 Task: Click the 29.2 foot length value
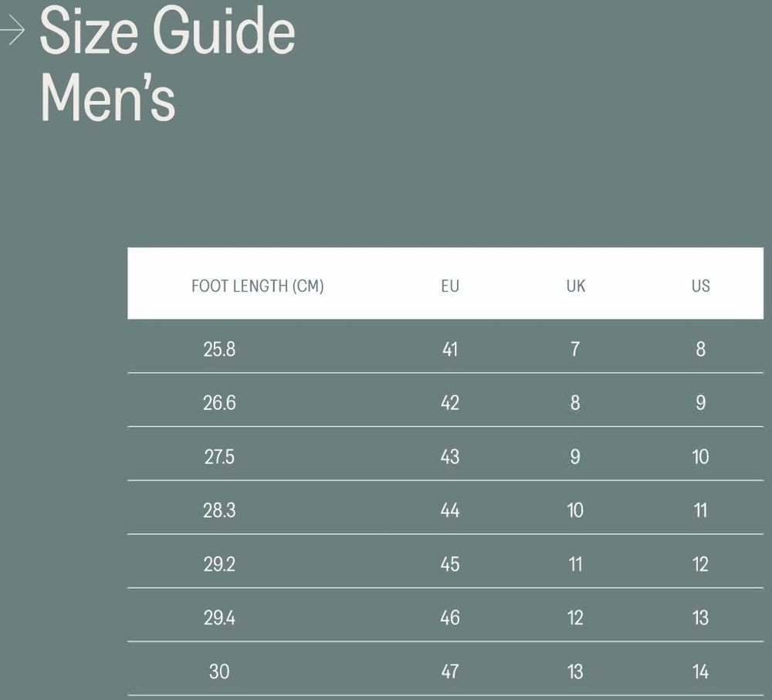click(x=219, y=564)
